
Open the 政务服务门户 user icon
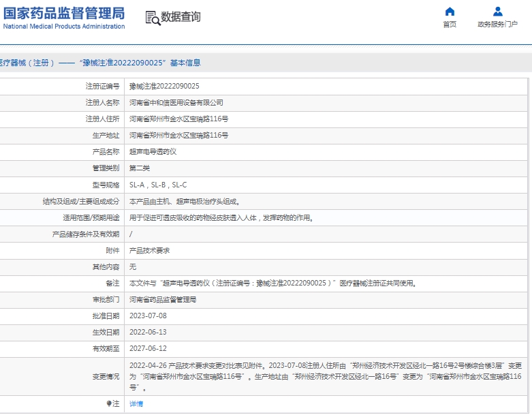tap(498, 12)
